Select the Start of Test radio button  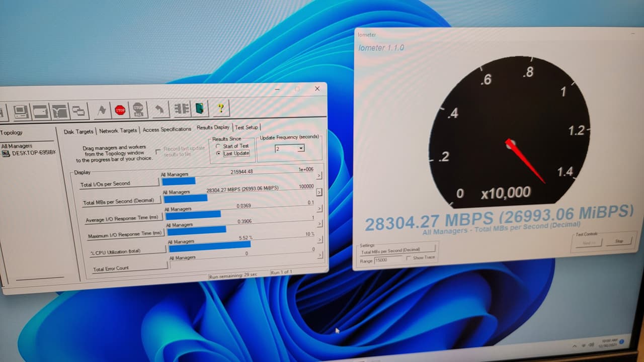pyautogui.click(x=218, y=146)
